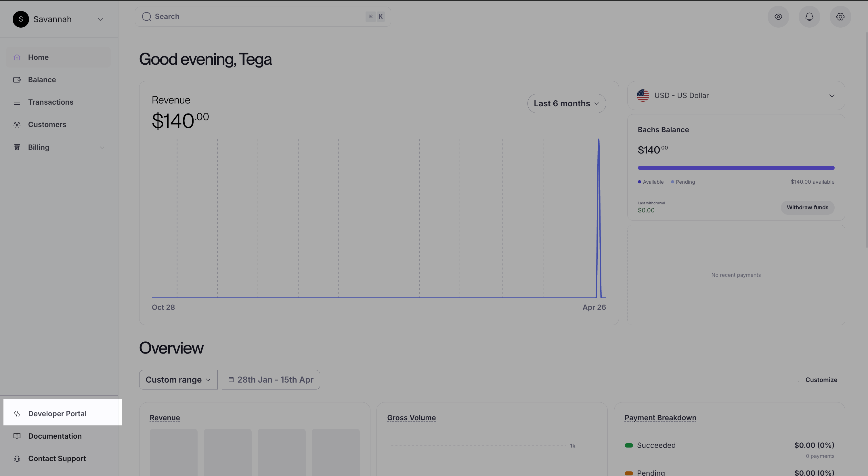The image size is (868, 476).
Task: Click the Bachs Balance heading
Action: (x=663, y=130)
